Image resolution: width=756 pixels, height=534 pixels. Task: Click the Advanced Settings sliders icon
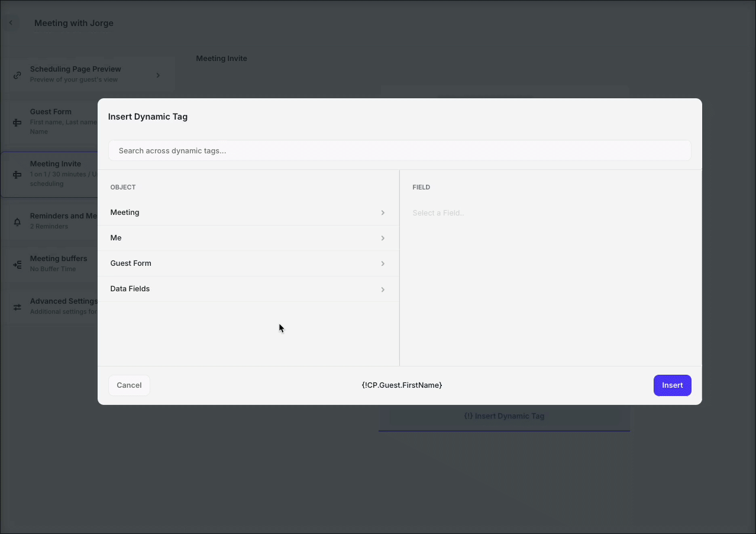pyautogui.click(x=17, y=307)
